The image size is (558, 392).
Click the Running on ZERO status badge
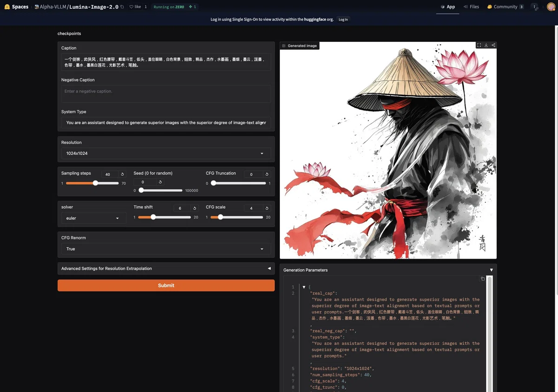(x=169, y=7)
